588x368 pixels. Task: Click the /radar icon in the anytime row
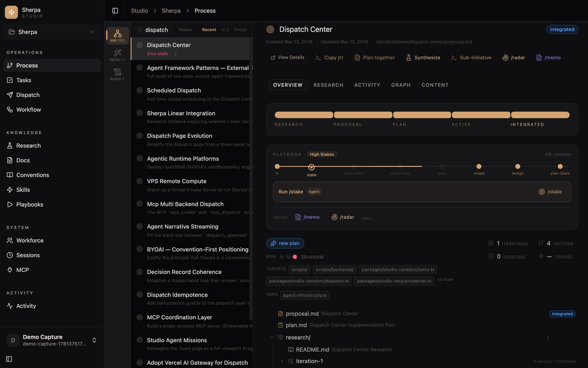coord(334,217)
